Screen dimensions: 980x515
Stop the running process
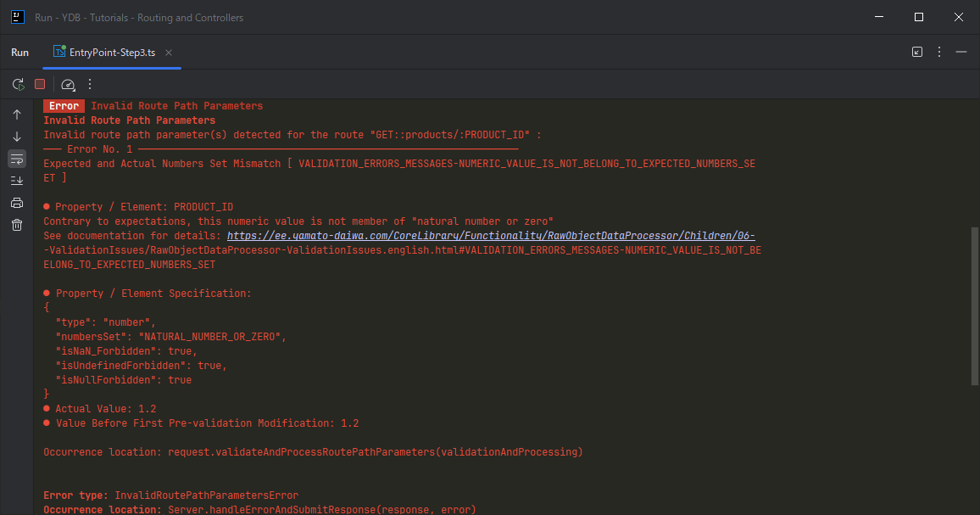40,84
